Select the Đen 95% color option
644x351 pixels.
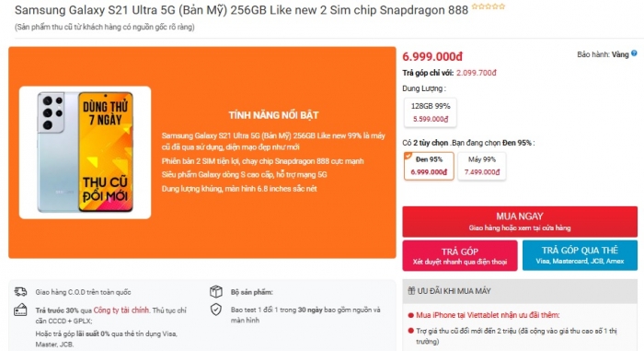coord(429,166)
